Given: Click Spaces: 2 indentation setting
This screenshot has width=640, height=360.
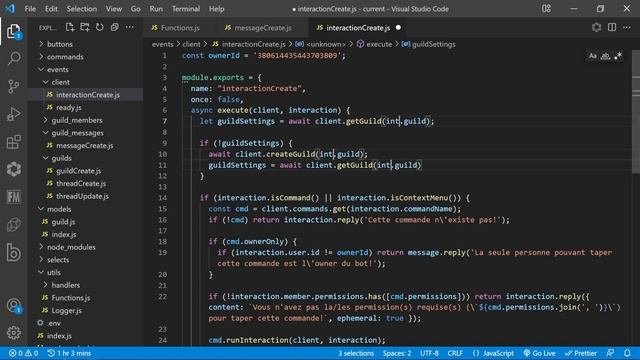Looking at the screenshot, I should [x=397, y=353].
